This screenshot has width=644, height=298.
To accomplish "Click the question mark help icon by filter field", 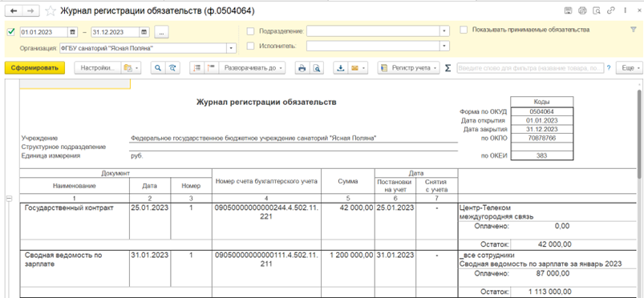I will [609, 69].
